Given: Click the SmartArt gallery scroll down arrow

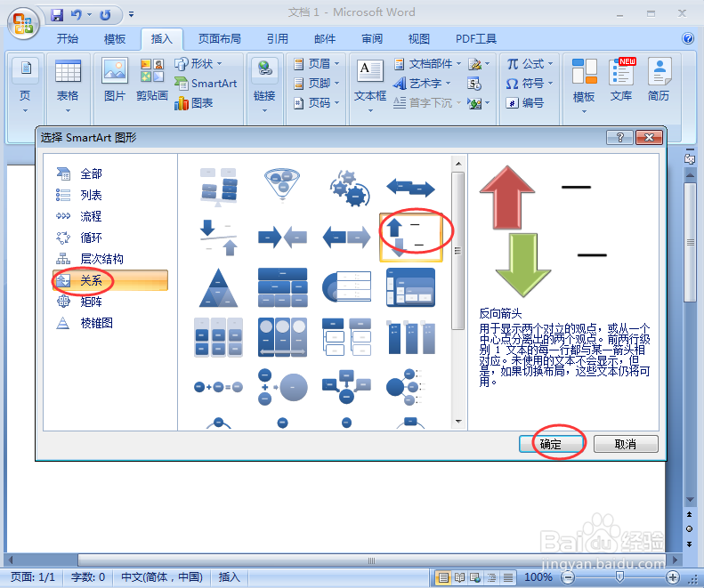Looking at the screenshot, I should tap(458, 421).
